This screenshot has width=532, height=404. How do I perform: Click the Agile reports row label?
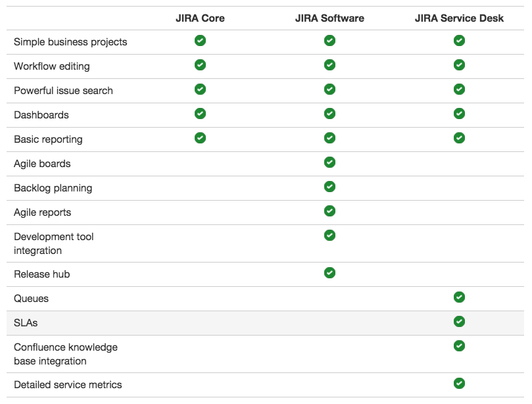[42, 213]
